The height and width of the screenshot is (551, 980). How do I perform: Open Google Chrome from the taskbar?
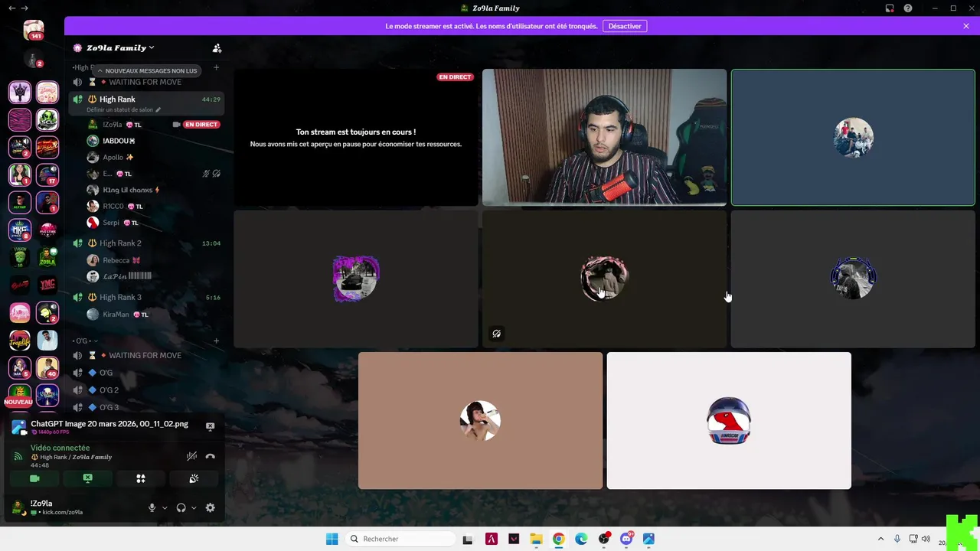559,539
